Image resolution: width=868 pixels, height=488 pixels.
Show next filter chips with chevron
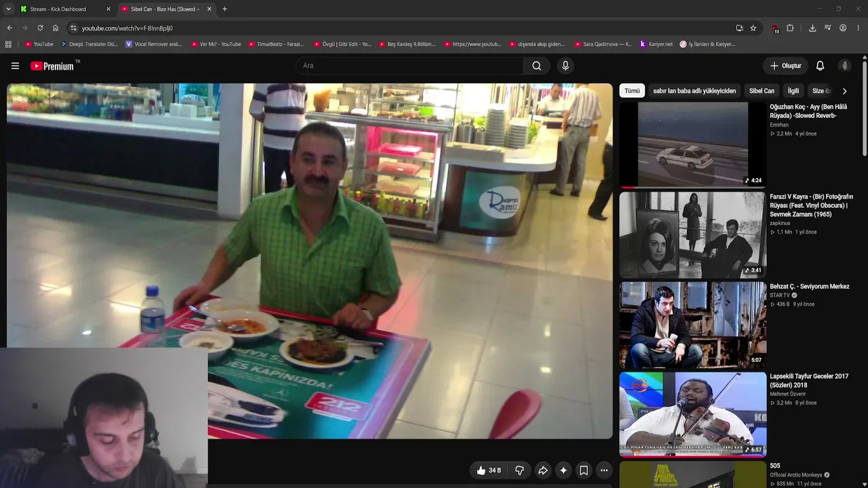[844, 91]
